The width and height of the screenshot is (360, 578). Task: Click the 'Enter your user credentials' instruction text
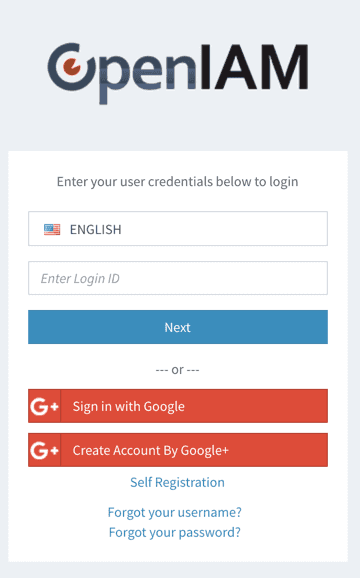[x=177, y=182]
